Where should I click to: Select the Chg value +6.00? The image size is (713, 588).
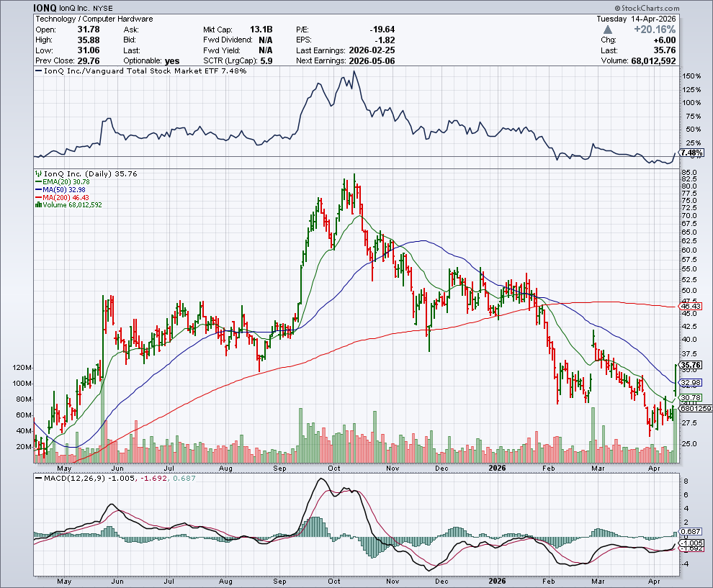(665, 40)
